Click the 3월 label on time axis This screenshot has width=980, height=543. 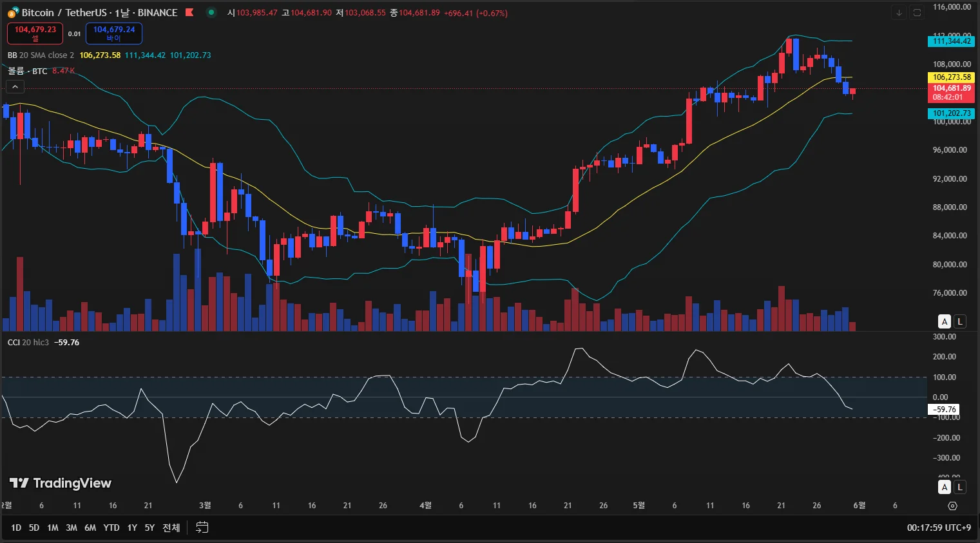(x=205, y=506)
